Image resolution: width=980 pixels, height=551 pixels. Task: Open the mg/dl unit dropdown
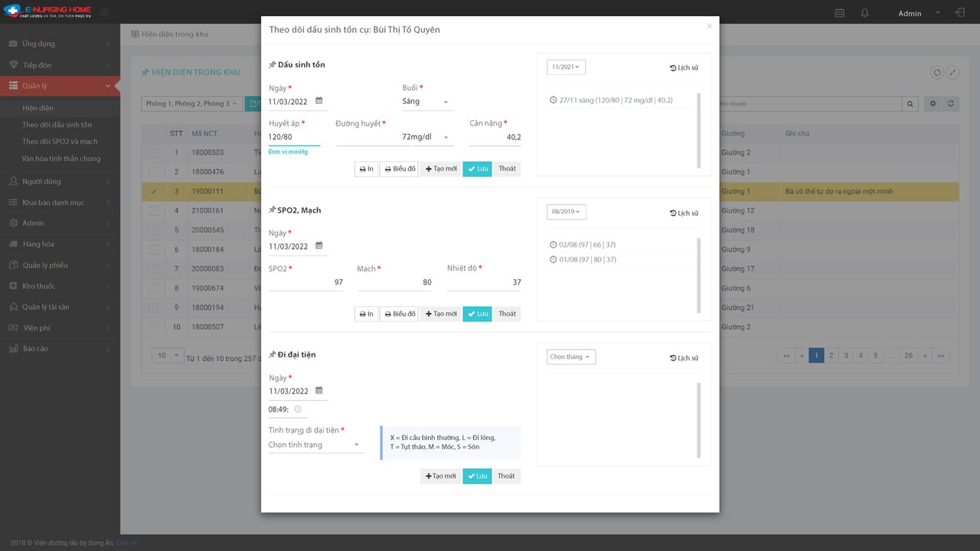point(433,137)
